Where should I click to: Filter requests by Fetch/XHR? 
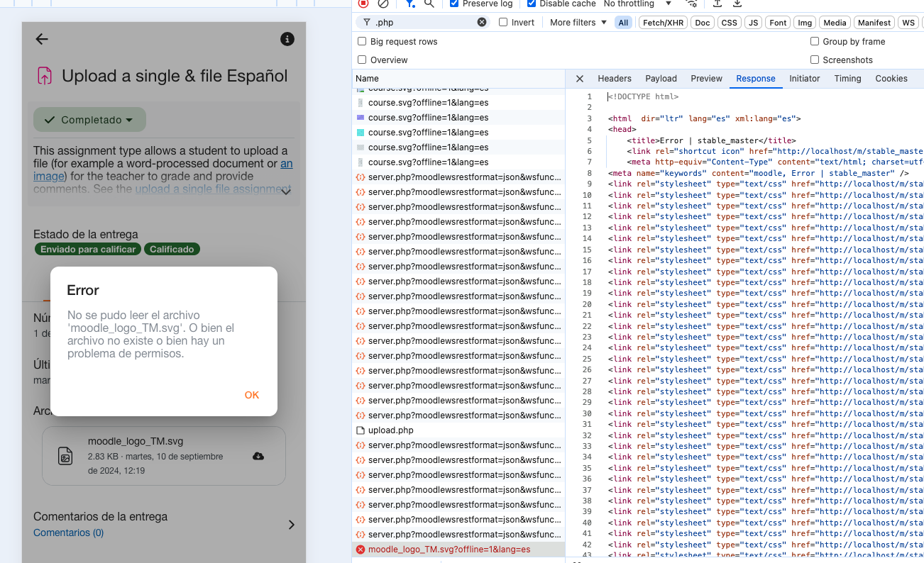click(x=663, y=23)
